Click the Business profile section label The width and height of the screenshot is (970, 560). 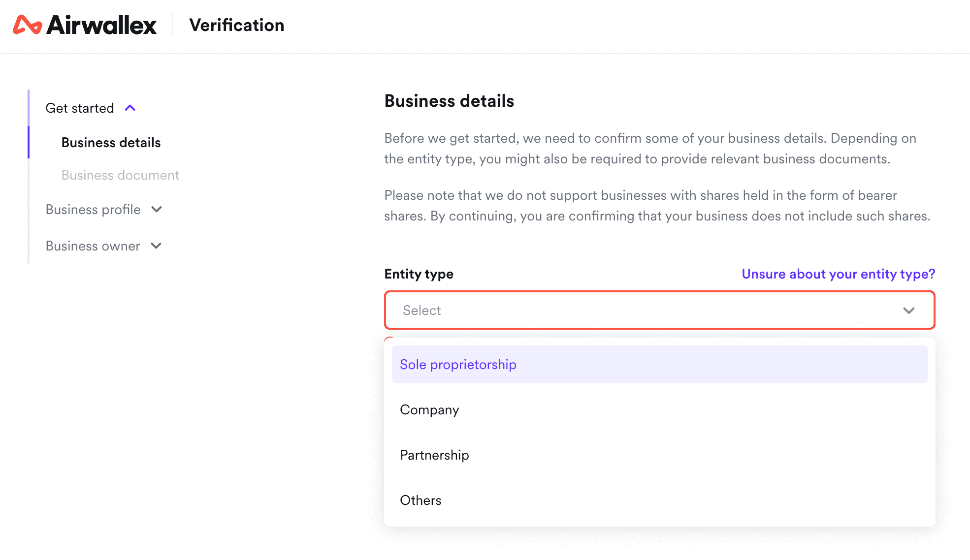point(93,210)
